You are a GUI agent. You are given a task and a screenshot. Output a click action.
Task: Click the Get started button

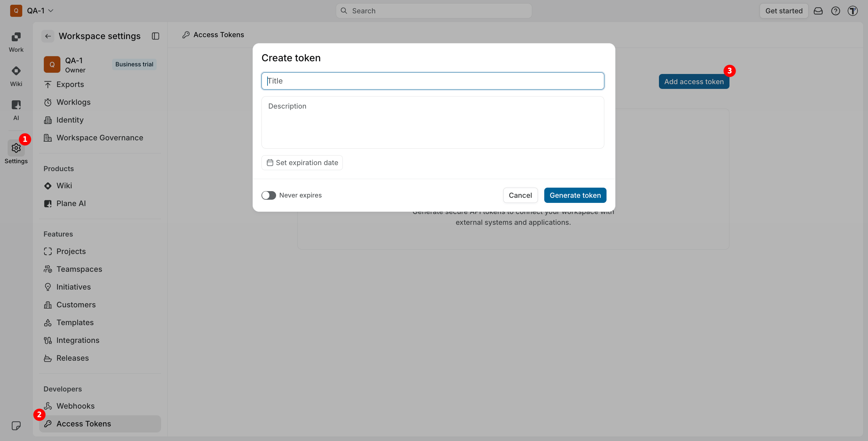[x=784, y=11]
